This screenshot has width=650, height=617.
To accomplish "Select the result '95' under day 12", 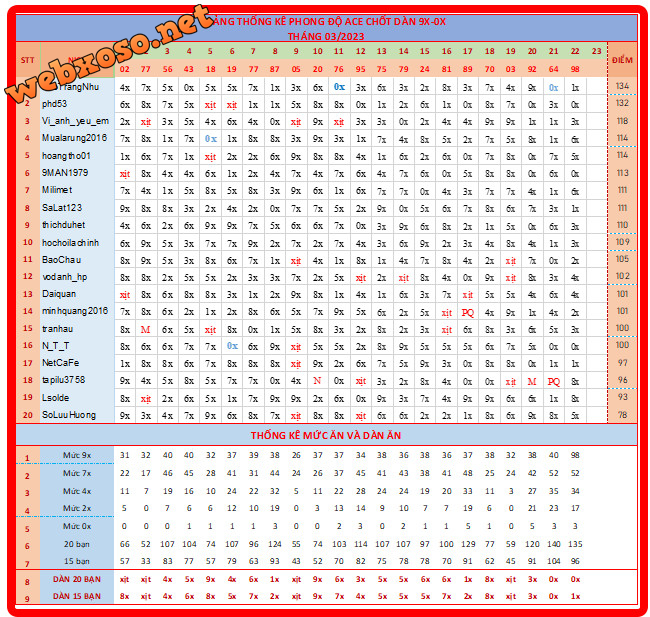I will (x=361, y=69).
